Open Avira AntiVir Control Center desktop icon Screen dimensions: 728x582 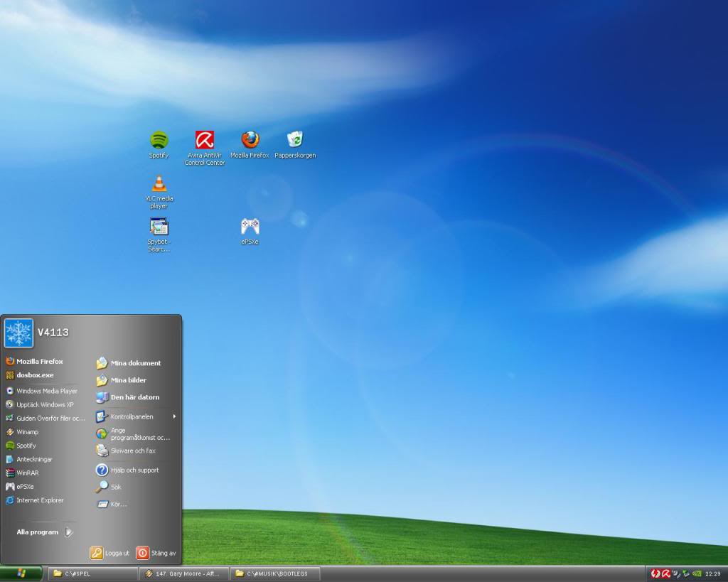205,141
